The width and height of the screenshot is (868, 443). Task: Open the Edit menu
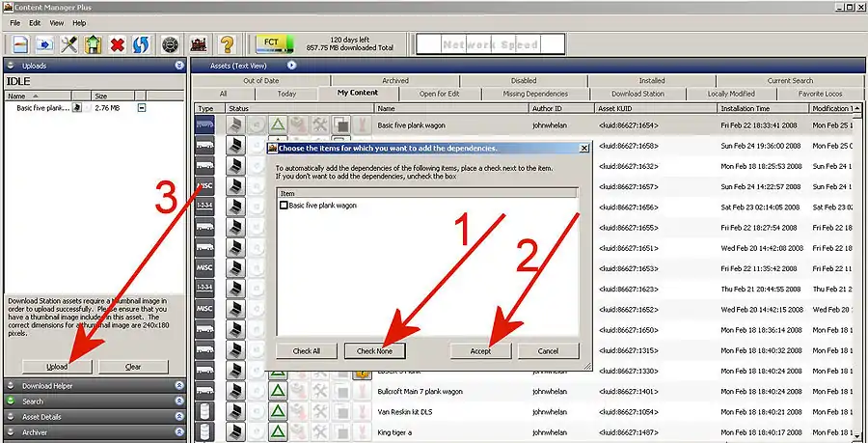tap(35, 22)
